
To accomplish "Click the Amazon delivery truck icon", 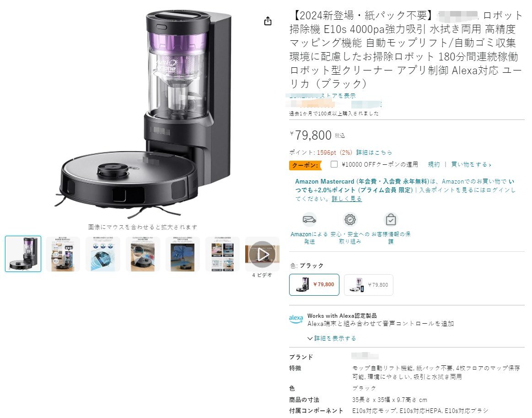I will [x=309, y=219].
